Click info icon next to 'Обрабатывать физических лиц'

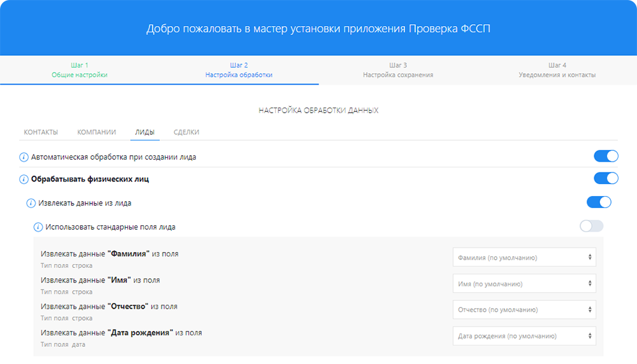(24, 179)
